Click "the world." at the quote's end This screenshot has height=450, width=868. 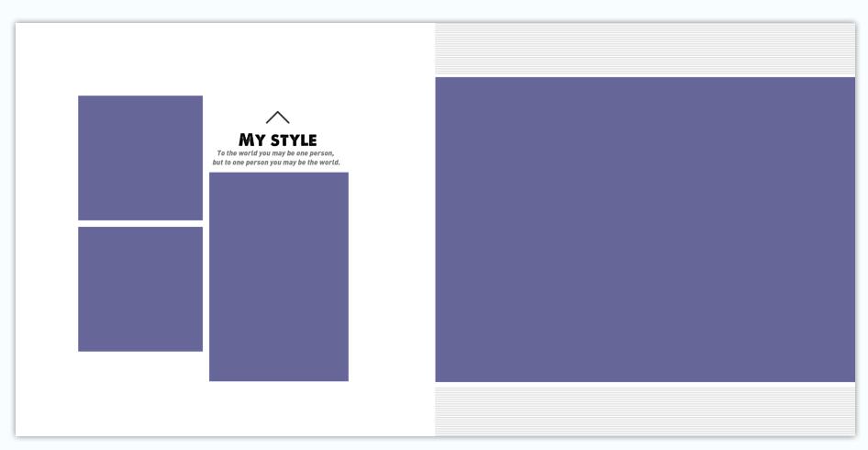(x=324, y=163)
